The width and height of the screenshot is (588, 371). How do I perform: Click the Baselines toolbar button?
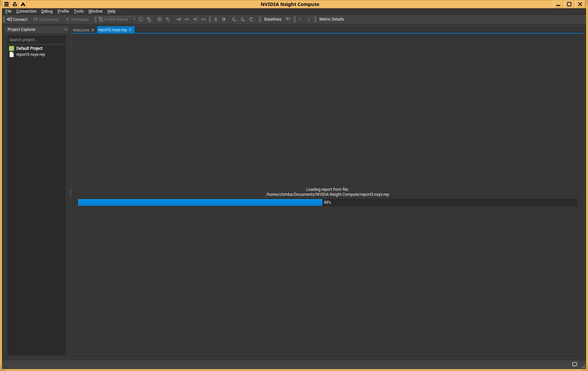click(273, 19)
